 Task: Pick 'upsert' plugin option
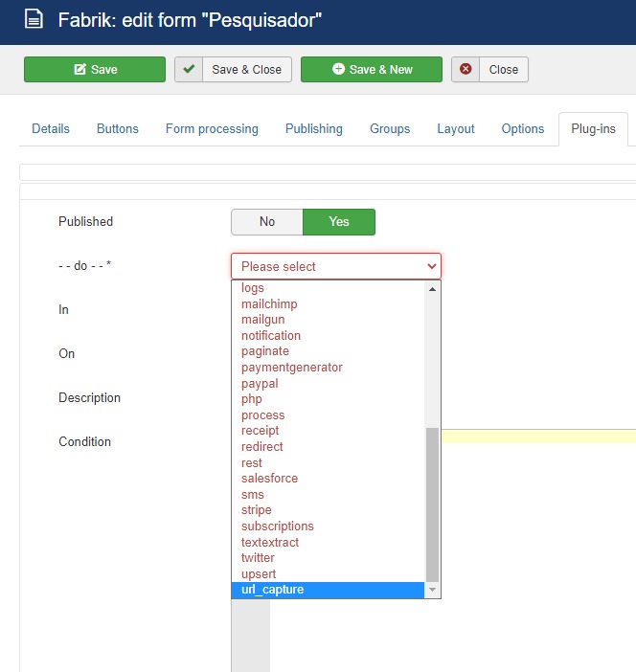(329, 573)
